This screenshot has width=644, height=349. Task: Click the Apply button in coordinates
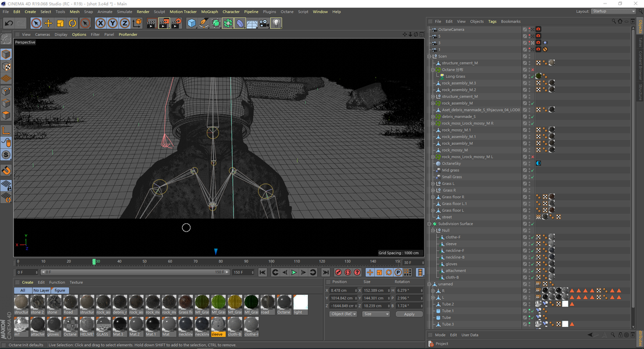pyautogui.click(x=409, y=314)
